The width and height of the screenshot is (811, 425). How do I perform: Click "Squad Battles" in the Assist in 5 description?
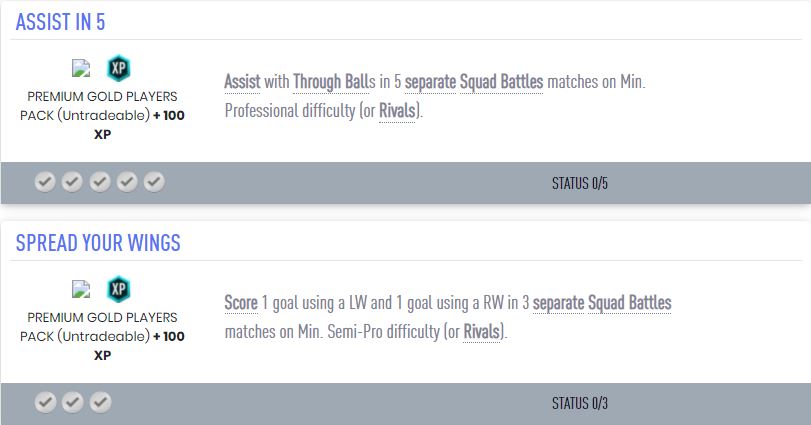coord(501,81)
